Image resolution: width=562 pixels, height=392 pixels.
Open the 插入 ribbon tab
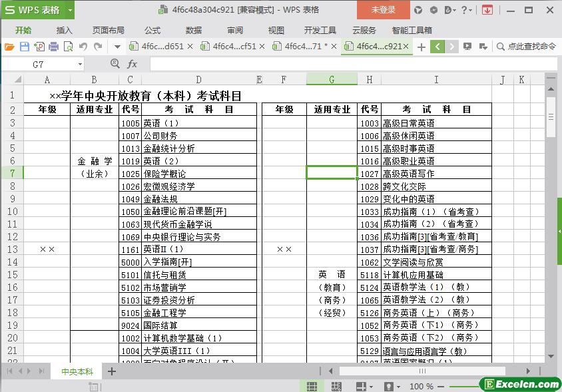[x=65, y=31]
